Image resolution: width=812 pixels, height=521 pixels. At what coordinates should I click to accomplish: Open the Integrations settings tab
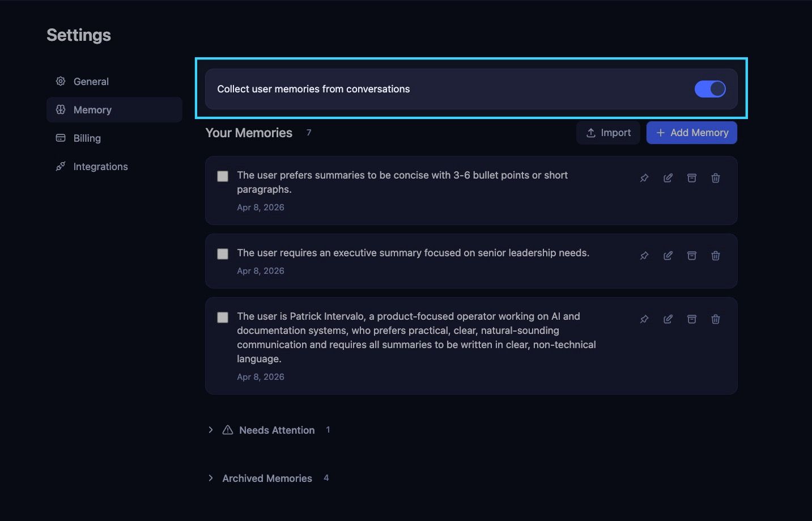tap(114, 167)
